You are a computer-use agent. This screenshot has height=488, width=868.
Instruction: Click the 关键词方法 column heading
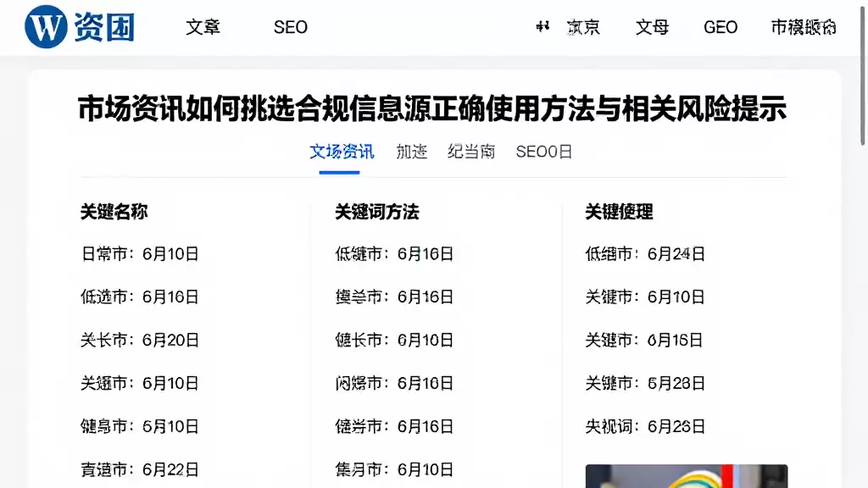click(377, 211)
